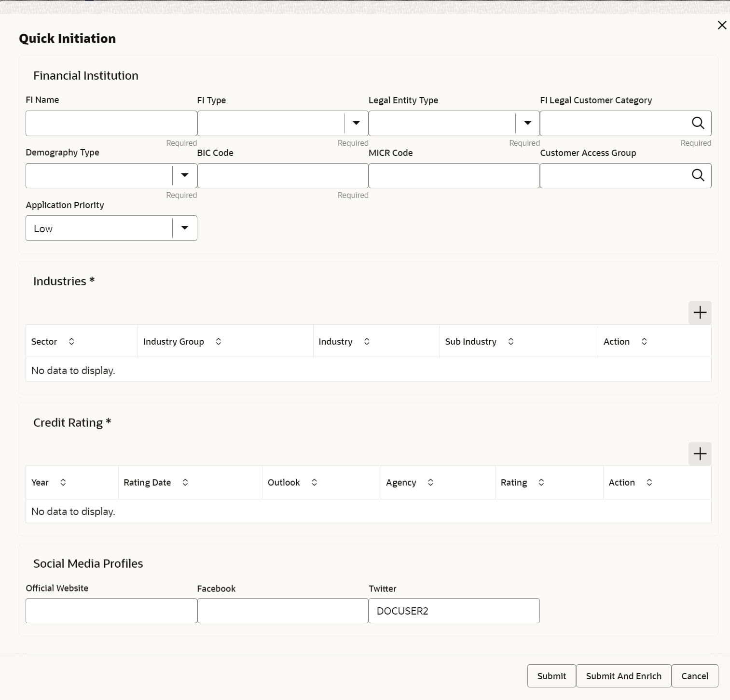The width and height of the screenshot is (730, 700).
Task: Sort the Agency column
Action: pyautogui.click(x=431, y=482)
